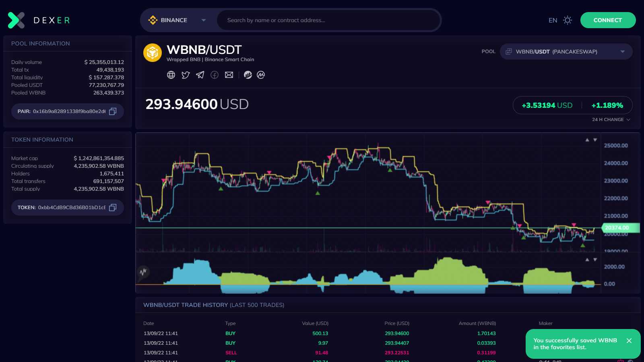Click the +3.53194 USD change value
The width and height of the screenshot is (644, 362).
(x=547, y=105)
